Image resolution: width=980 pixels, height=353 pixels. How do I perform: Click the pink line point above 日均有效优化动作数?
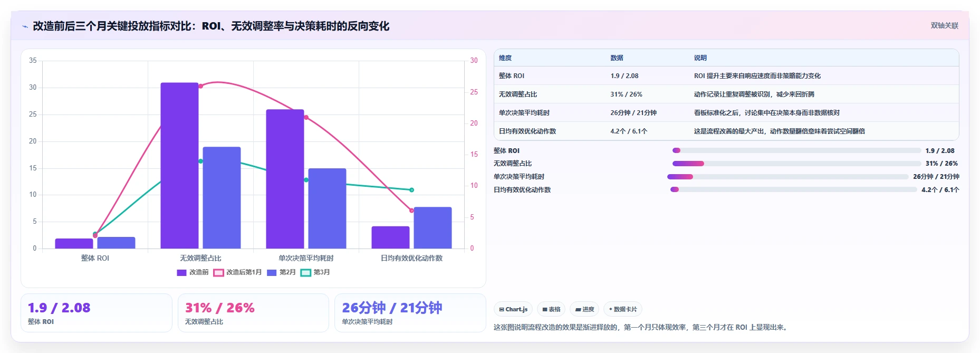(411, 211)
